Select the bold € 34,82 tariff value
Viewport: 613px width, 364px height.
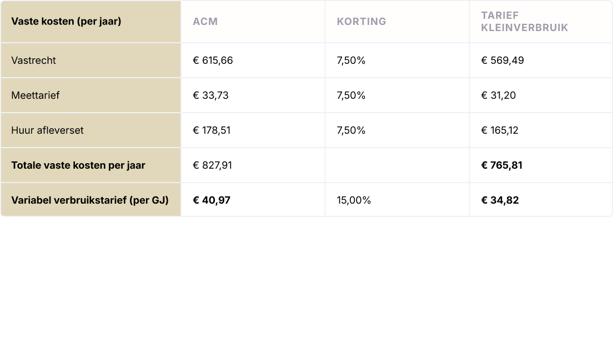500,200
